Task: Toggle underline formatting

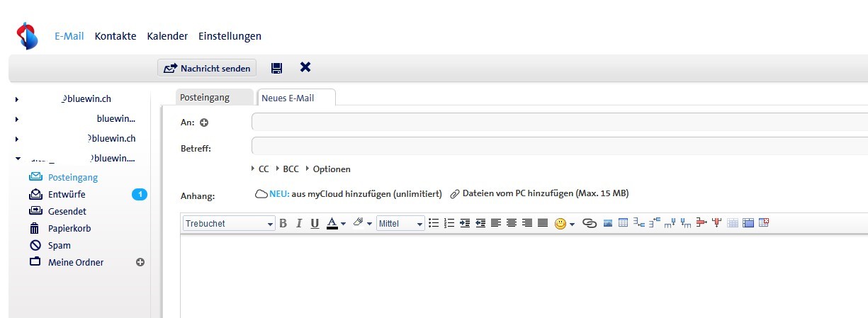Action: pyautogui.click(x=315, y=223)
